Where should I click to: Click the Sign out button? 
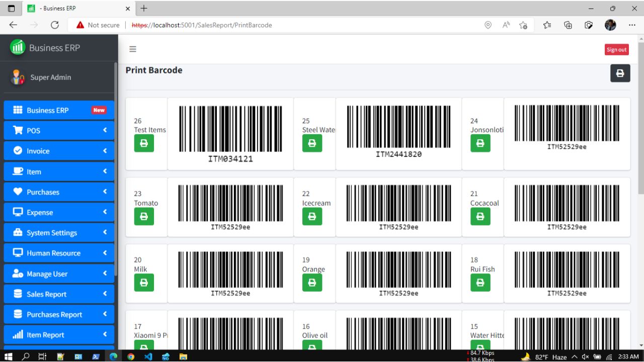616,49
